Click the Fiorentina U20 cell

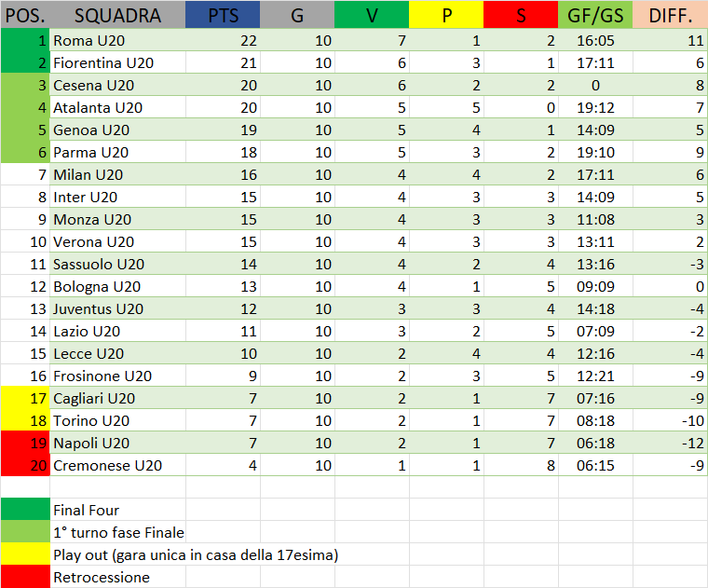[117, 63]
